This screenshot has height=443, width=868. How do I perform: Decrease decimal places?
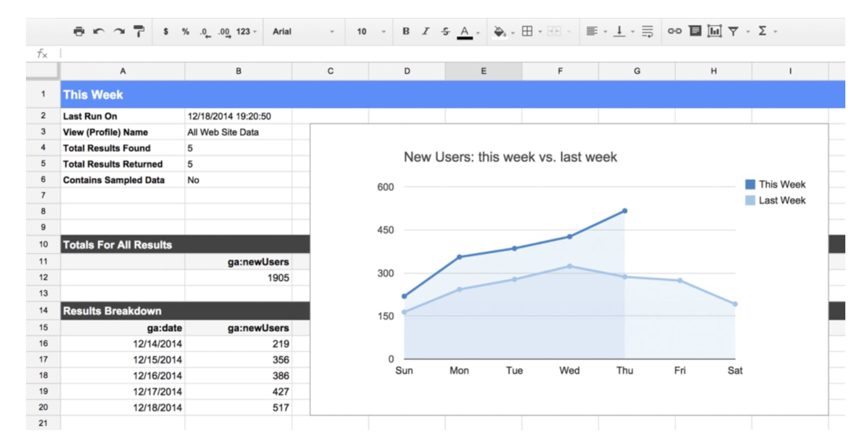[205, 32]
